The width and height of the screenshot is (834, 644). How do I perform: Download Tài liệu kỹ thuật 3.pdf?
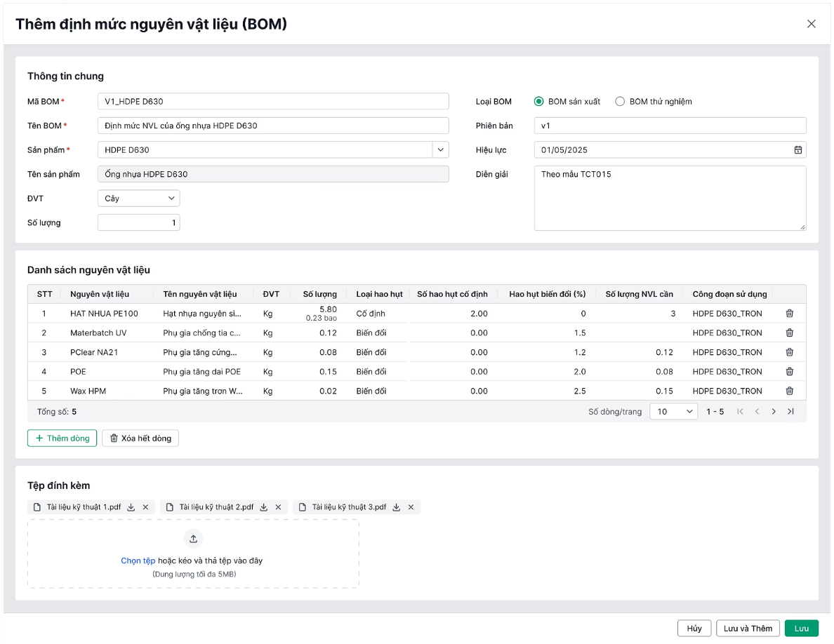point(397,507)
